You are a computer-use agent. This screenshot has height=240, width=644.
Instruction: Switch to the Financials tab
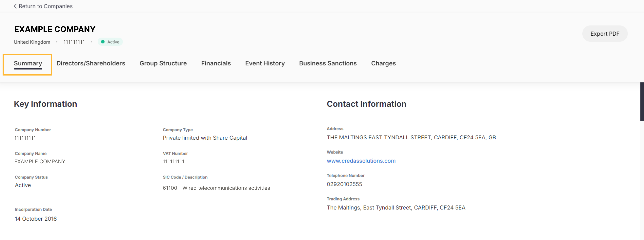pyautogui.click(x=216, y=63)
